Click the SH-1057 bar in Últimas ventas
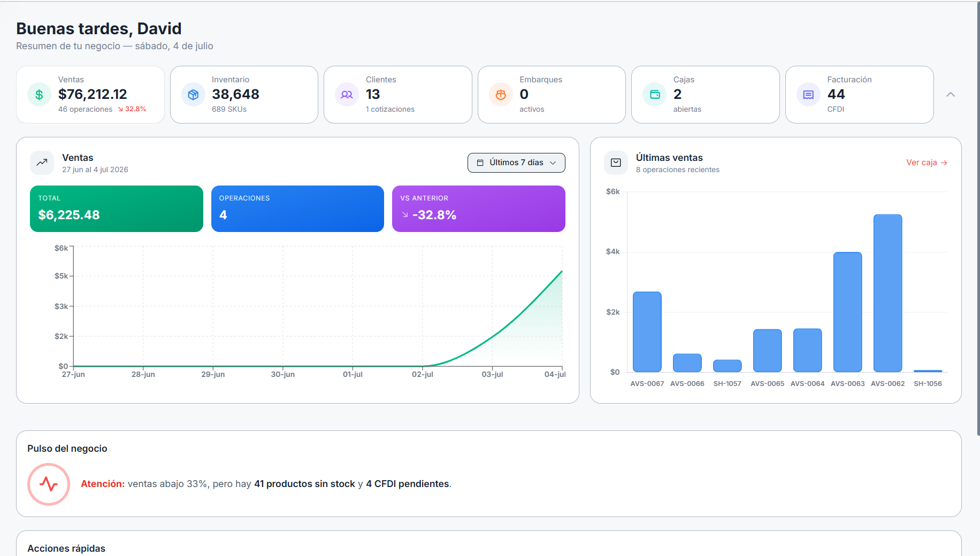This screenshot has width=980, height=556. pyautogui.click(x=728, y=366)
